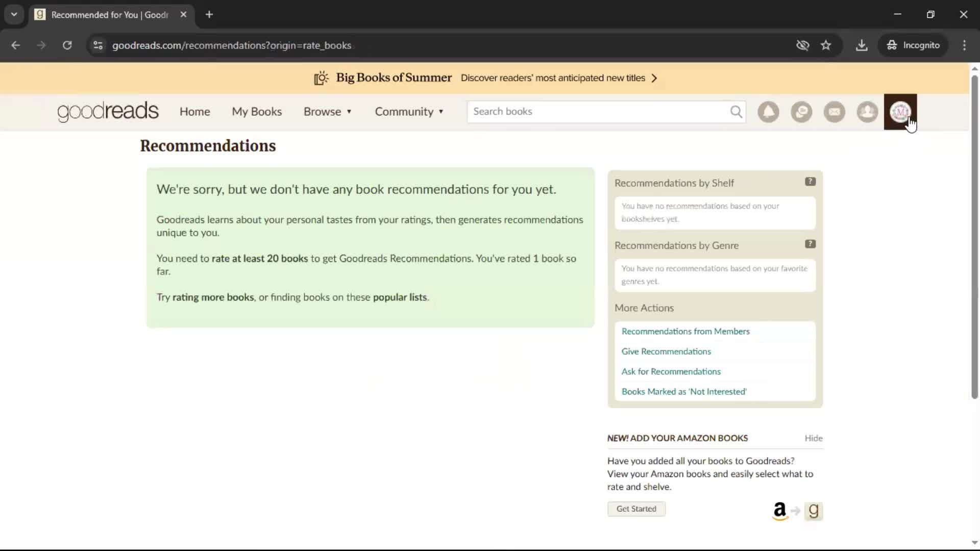Expand the Browse dropdown menu
Image resolution: width=980 pixels, height=551 pixels.
pos(328,112)
